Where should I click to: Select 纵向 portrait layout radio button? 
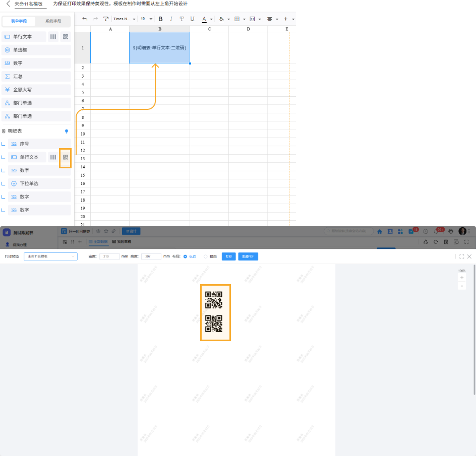[x=185, y=256]
